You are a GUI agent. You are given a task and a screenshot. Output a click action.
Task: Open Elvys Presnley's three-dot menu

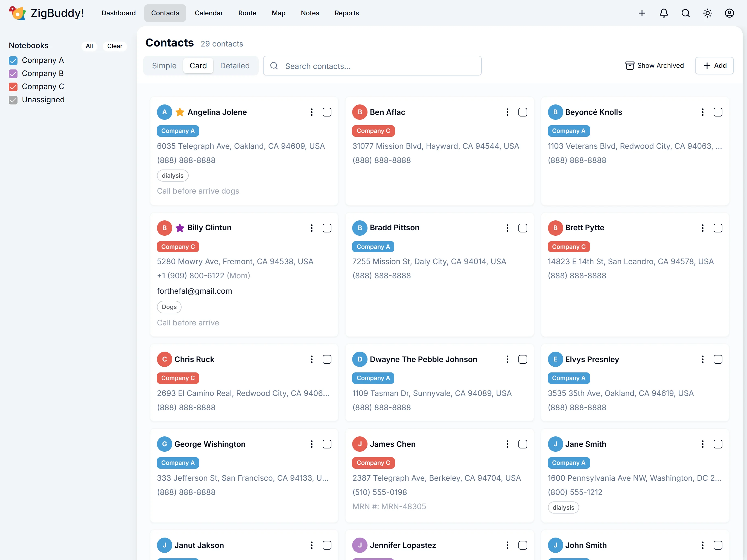point(702,359)
